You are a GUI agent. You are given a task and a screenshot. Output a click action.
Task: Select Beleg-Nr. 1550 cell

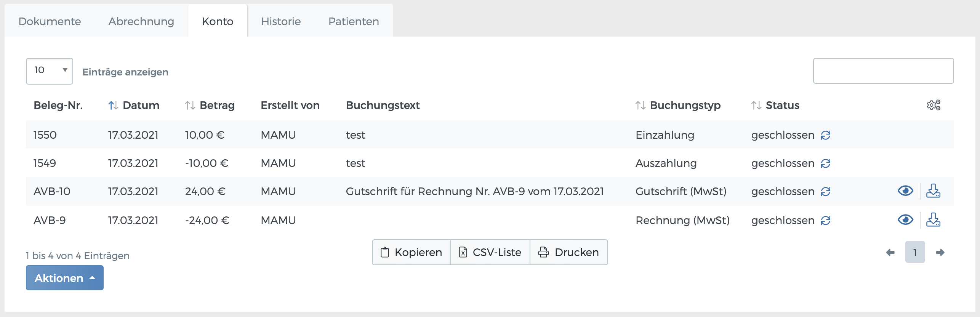[45, 135]
